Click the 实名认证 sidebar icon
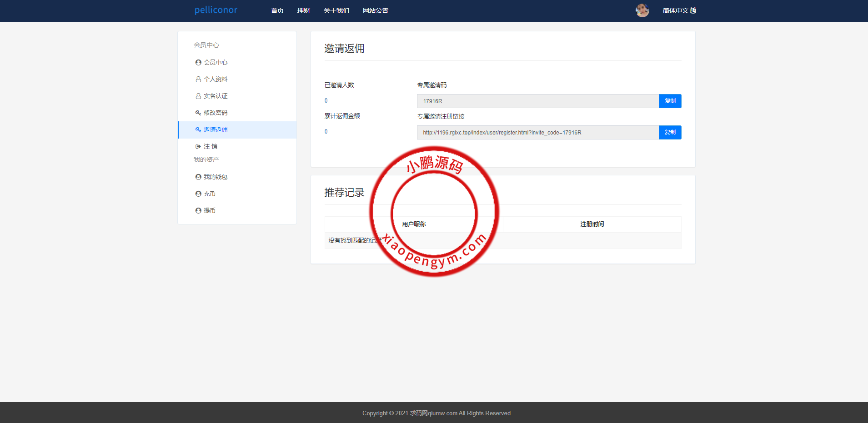This screenshot has height=423, width=868. (198, 96)
